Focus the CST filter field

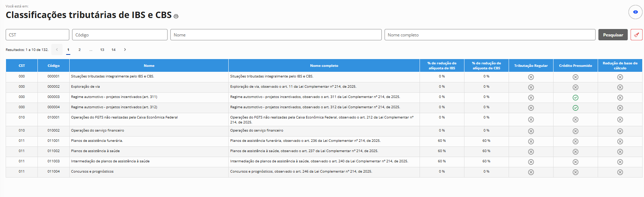click(37, 35)
